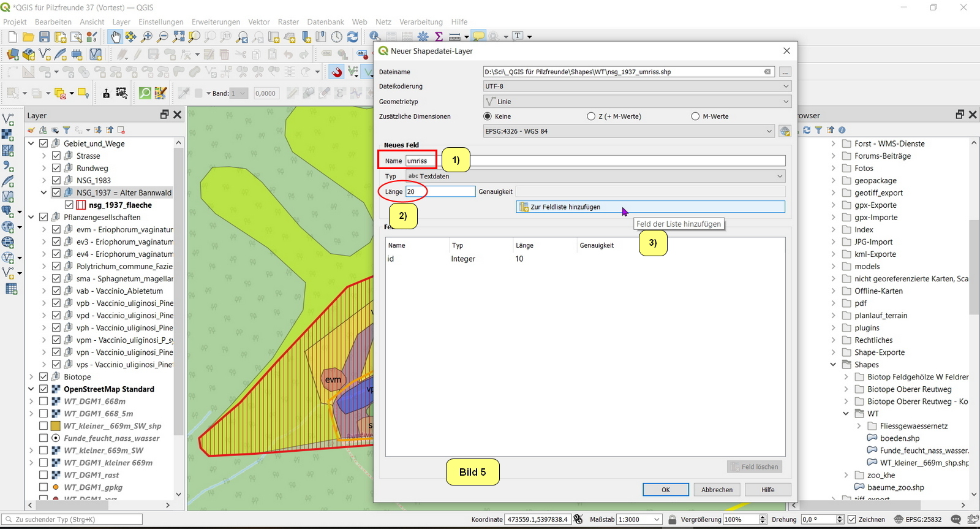Screen dimensions: 980x529
Task: Open the New Shapefile Layer tool icon
Action: 45,55
